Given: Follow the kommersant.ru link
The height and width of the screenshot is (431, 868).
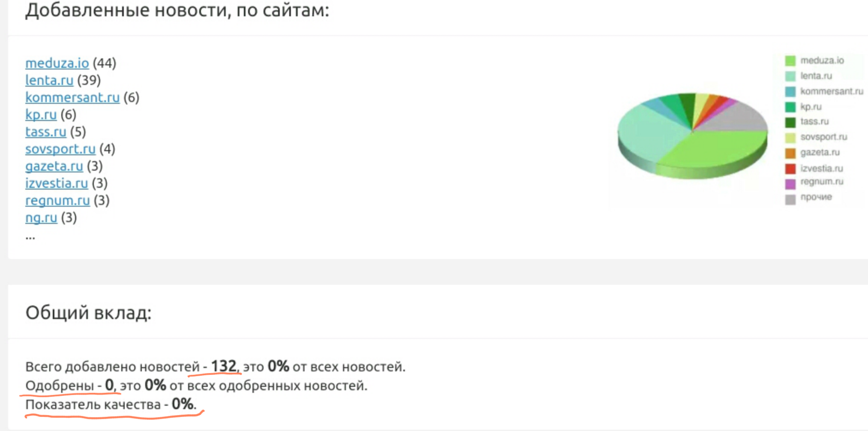Looking at the screenshot, I should tap(72, 97).
